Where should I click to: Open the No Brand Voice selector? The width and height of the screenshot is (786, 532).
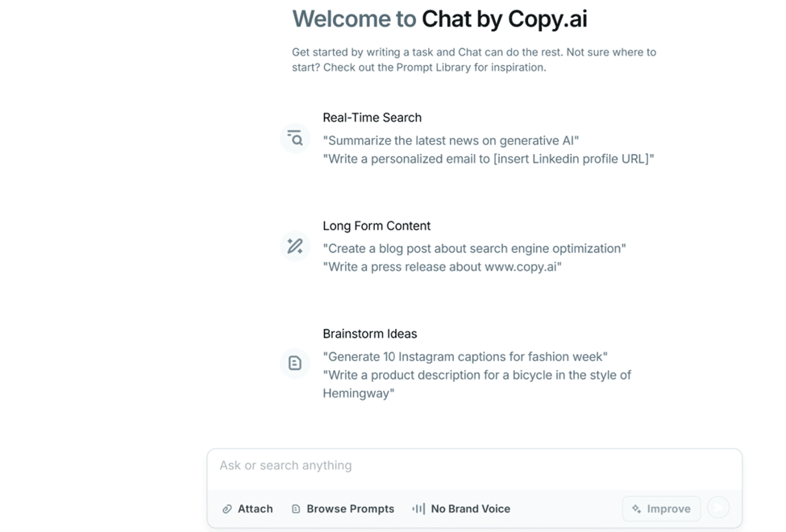click(x=461, y=509)
